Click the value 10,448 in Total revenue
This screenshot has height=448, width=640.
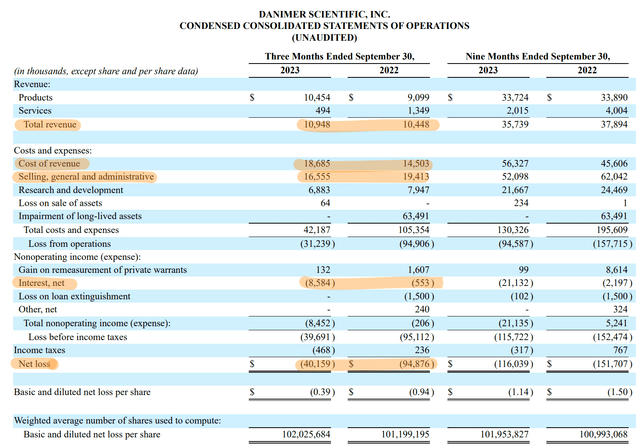tap(416, 124)
